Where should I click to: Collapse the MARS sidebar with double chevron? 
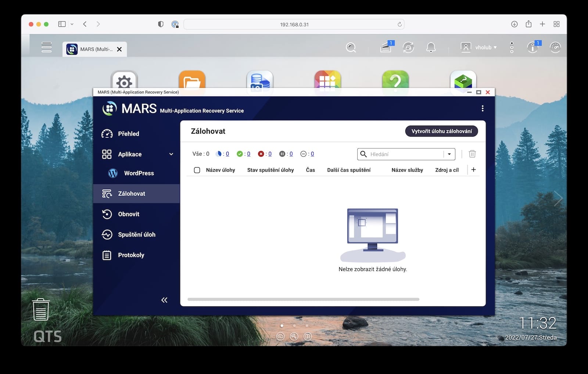[x=164, y=300]
